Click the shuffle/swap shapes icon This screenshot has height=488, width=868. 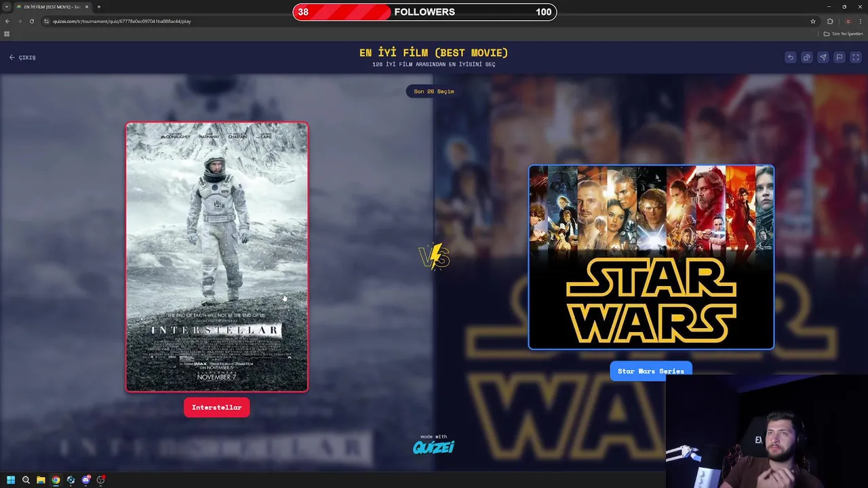point(806,58)
